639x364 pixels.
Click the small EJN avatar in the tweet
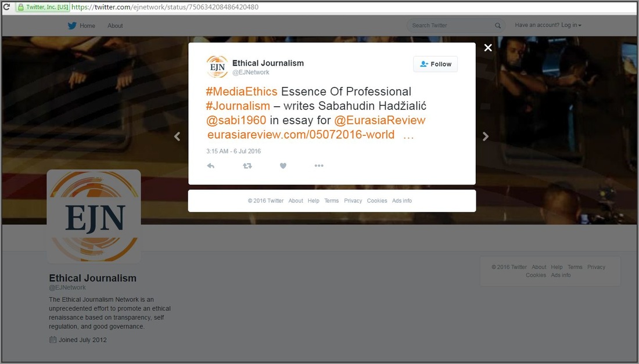(217, 67)
